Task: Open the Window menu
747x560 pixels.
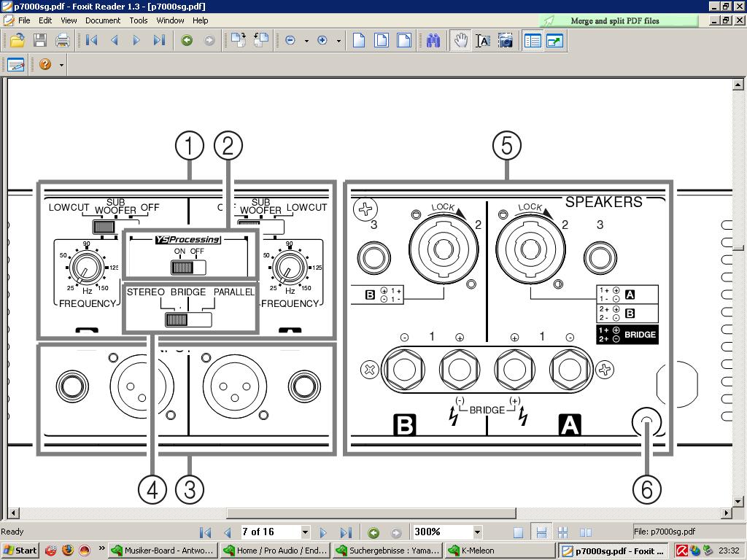Action: (170, 20)
